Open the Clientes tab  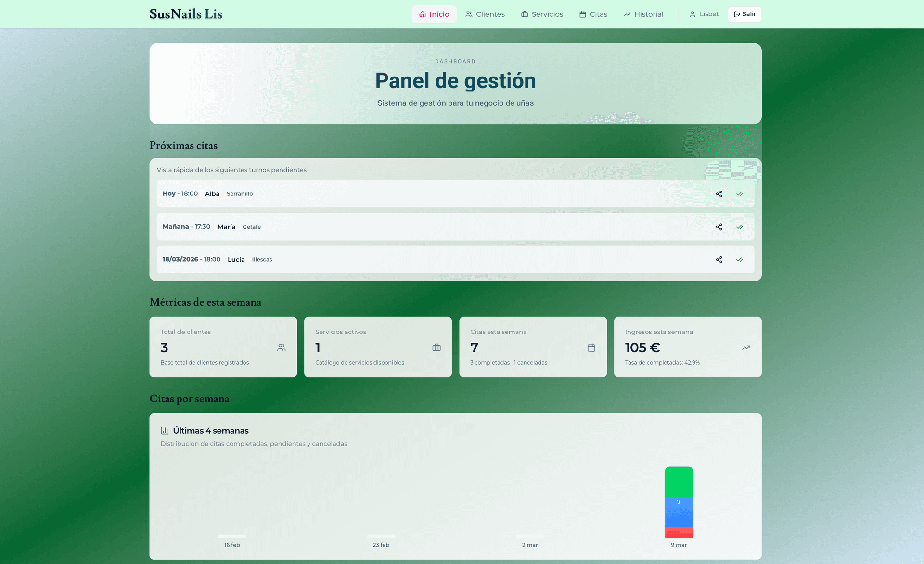point(485,14)
